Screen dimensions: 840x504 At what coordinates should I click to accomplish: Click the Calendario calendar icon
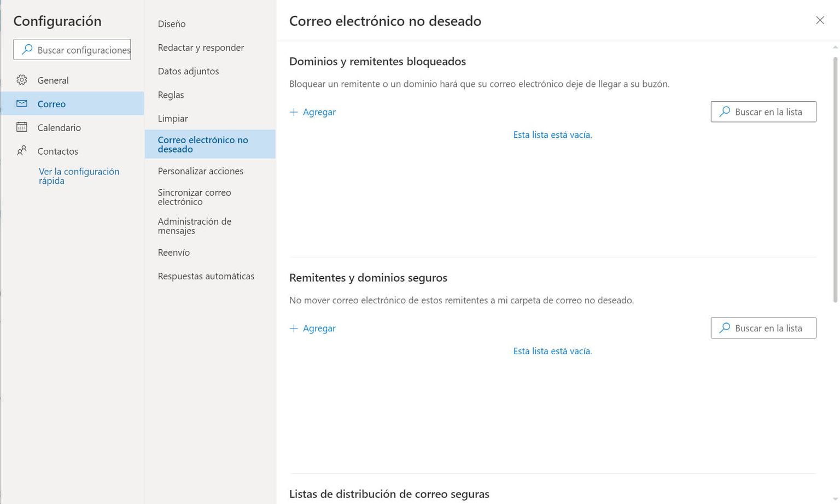[22, 127]
